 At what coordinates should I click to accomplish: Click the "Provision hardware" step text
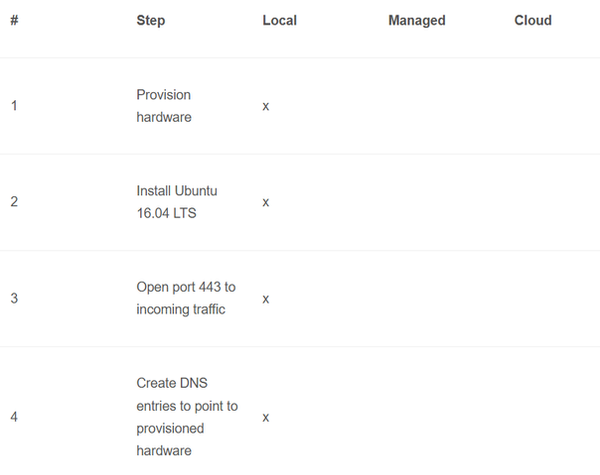164,105
